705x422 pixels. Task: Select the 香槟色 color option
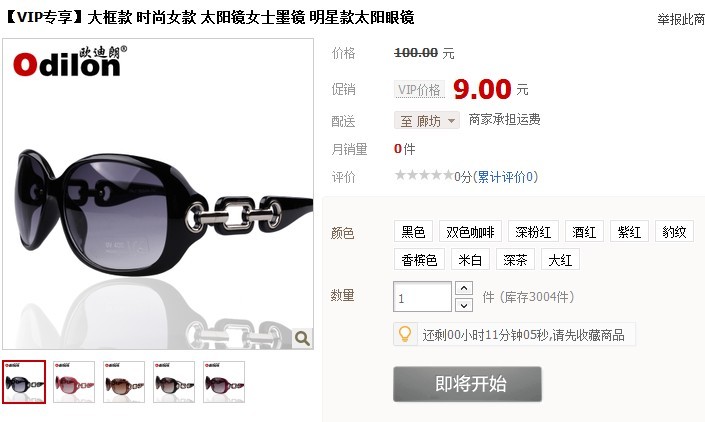[419, 259]
